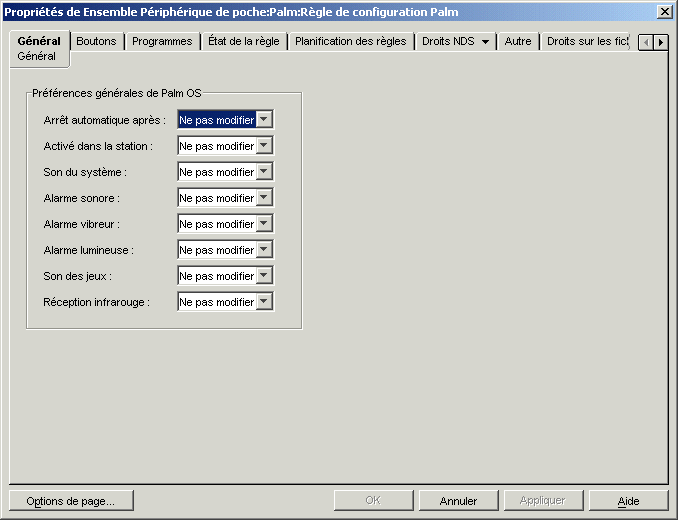Image resolution: width=678 pixels, height=520 pixels.
Task: Open the Droits sur les fichiers tab
Action: 587,41
